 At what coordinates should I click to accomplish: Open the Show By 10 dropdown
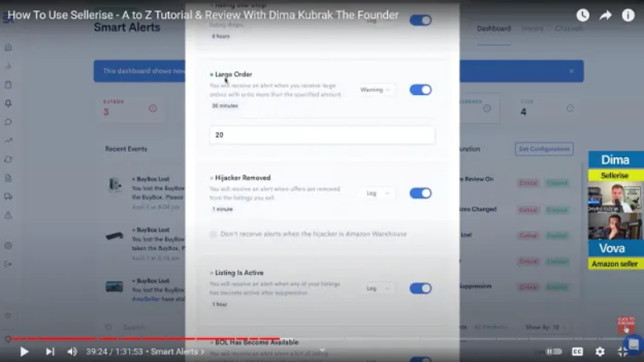click(546, 327)
